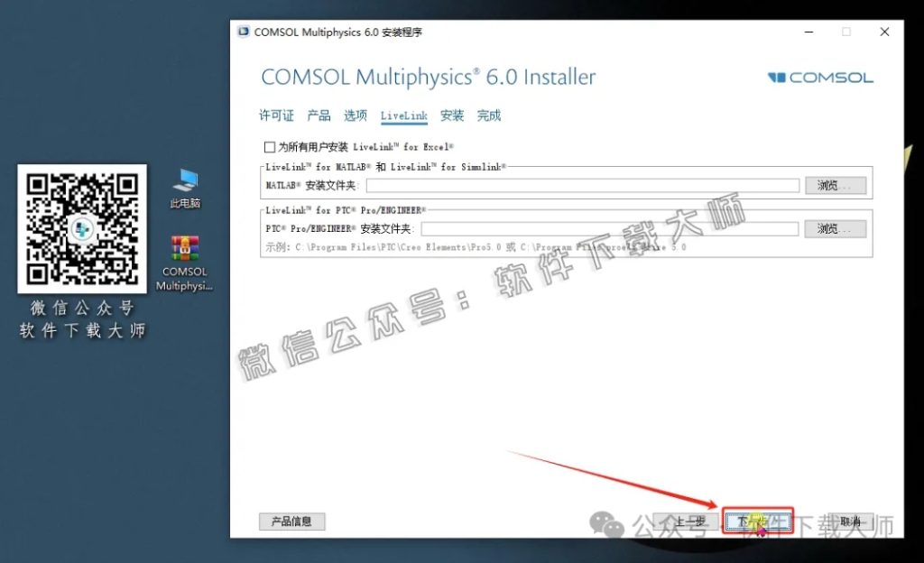Proceed by clicking 下一步
This screenshot has width=924, height=563.
coord(758,521)
